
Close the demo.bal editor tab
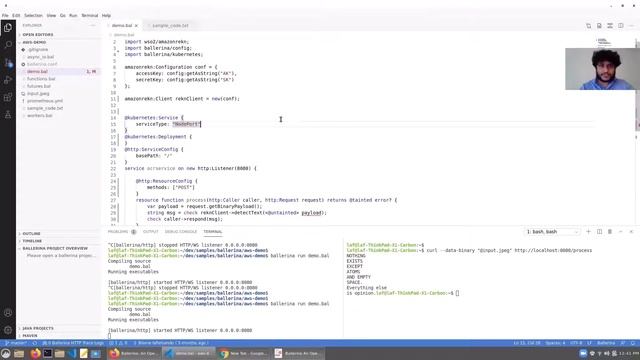click(136, 25)
